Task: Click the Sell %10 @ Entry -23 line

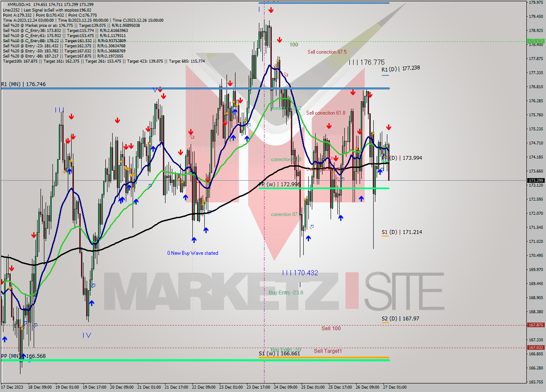Action: pos(64,46)
